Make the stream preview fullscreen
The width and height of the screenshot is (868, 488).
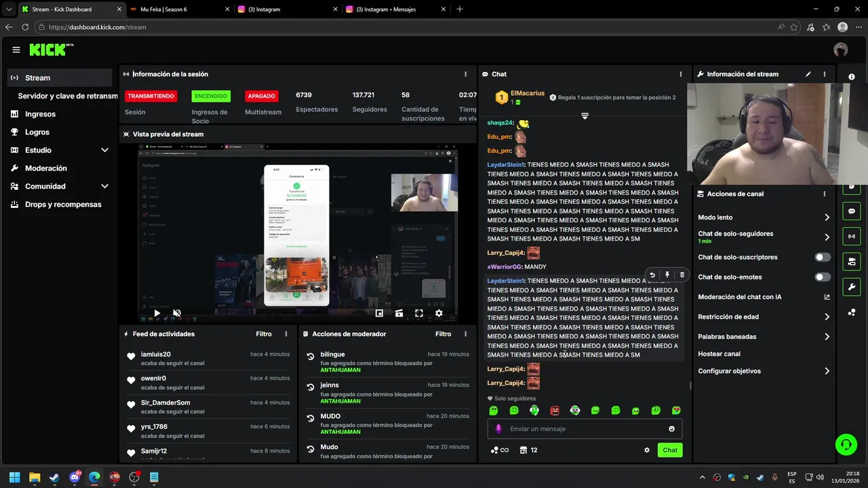(419, 313)
